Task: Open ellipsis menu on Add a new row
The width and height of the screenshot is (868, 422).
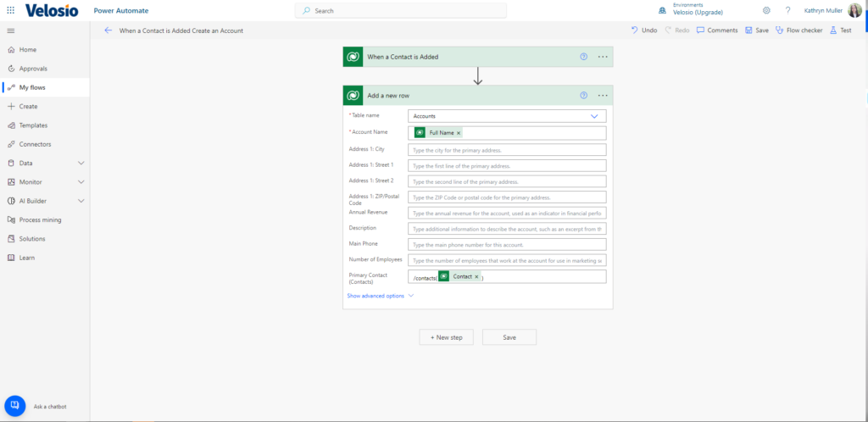Action: tap(603, 95)
